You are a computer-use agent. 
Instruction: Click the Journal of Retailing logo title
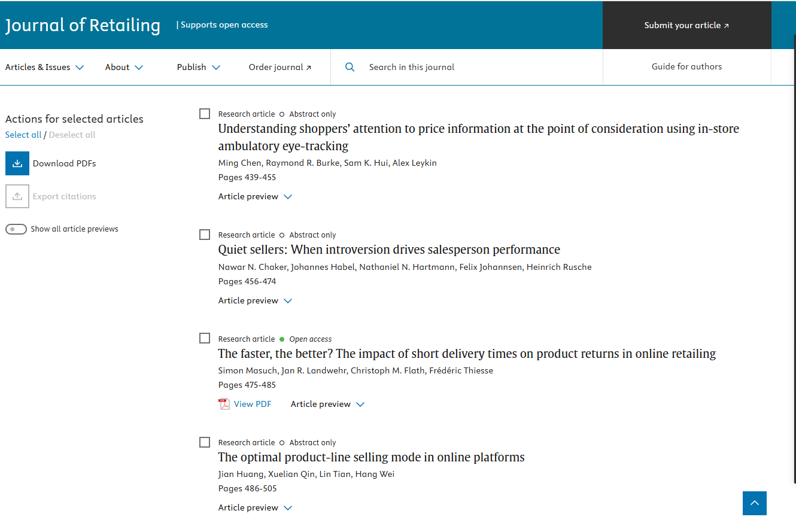point(83,25)
